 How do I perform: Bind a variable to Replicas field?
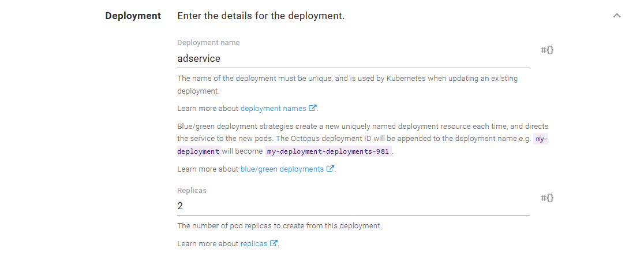pyautogui.click(x=546, y=198)
